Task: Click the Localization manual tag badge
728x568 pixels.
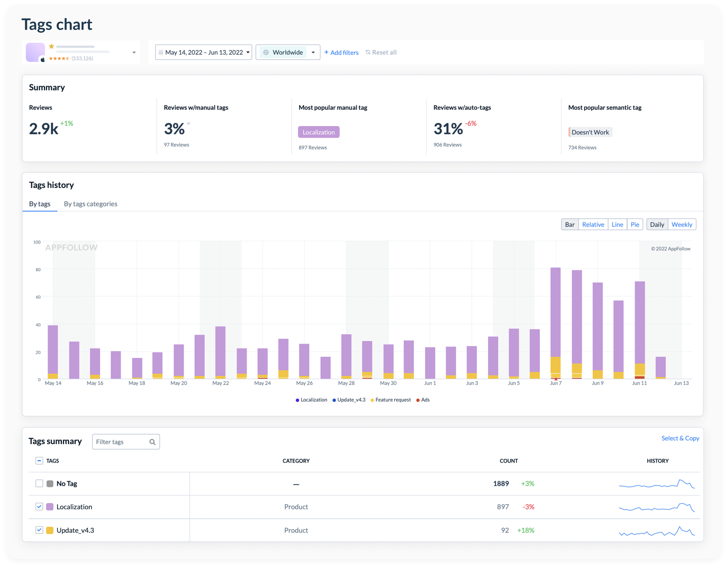Action: tap(319, 132)
